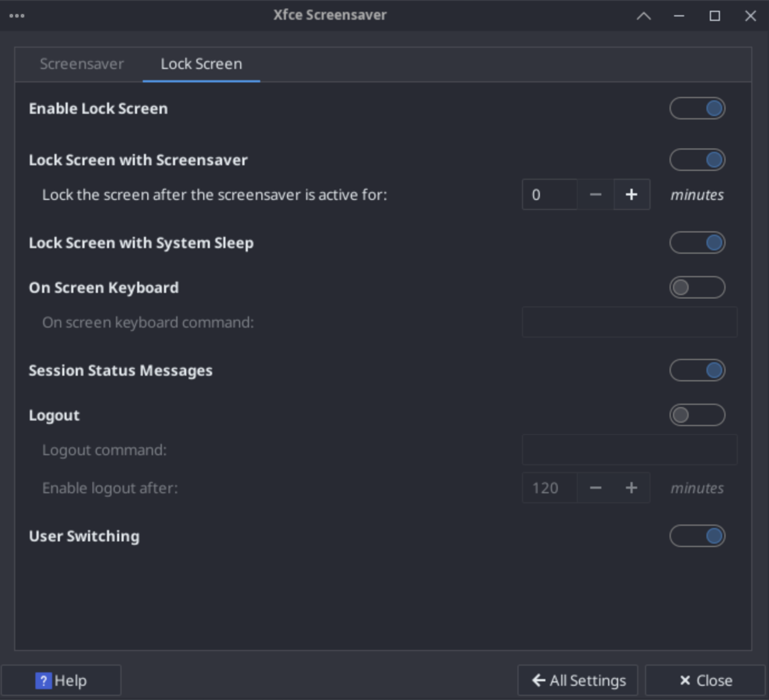Toggle Lock Screen with Screensaver off
The width and height of the screenshot is (769, 700).
tap(697, 160)
